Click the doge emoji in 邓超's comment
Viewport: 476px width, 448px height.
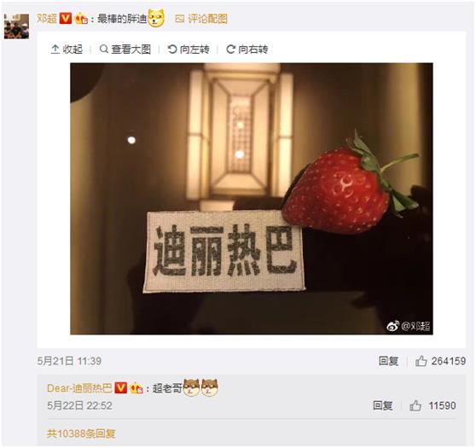point(156,18)
